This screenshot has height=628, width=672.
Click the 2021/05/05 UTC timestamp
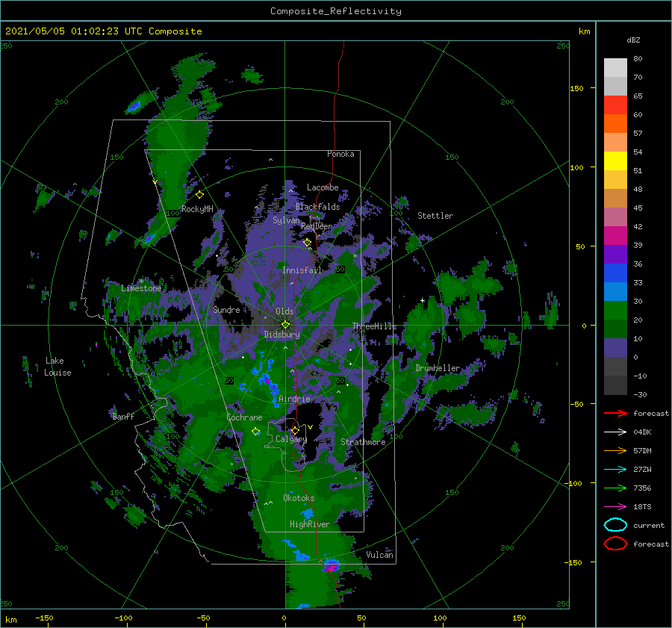(x=103, y=31)
